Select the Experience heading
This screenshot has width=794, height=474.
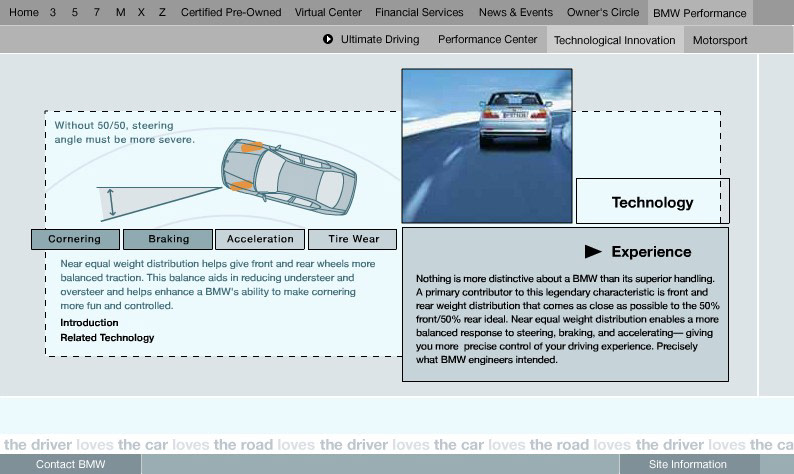click(x=651, y=252)
